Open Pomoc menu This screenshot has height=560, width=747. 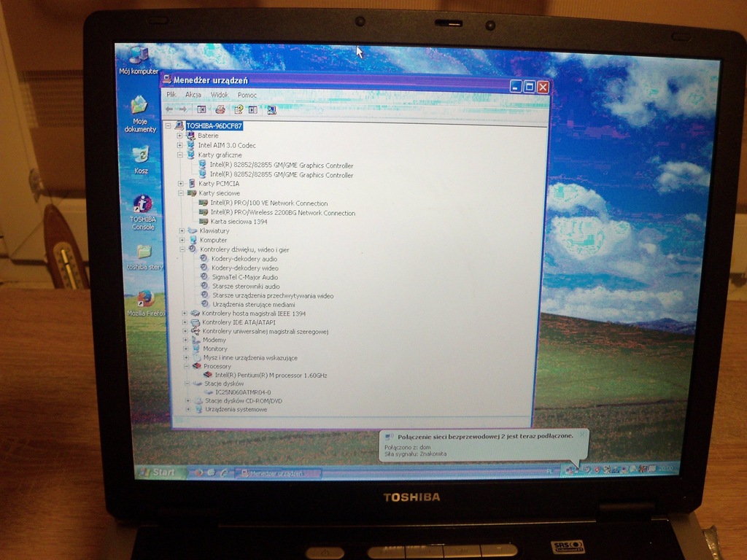[x=247, y=95]
